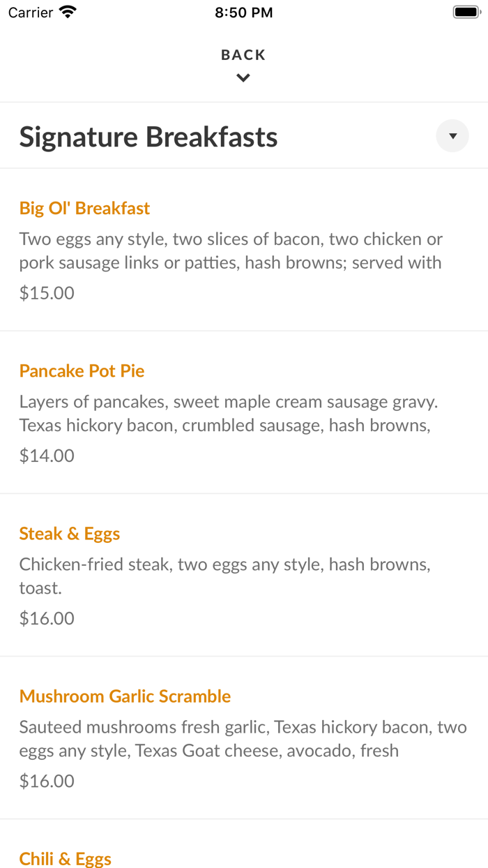Click the 8:50 PM clock display
Viewport: 488px width, 868px height.
pyautogui.click(x=243, y=11)
